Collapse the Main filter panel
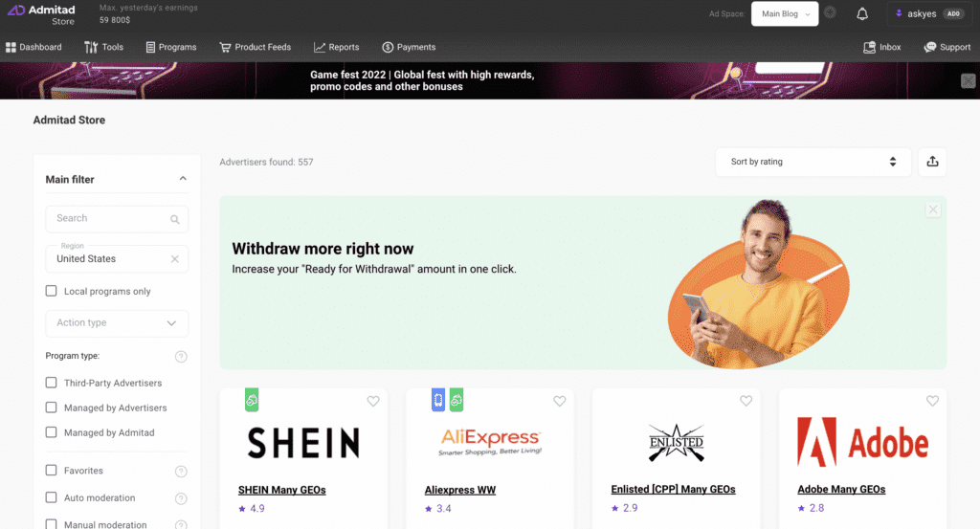The width and height of the screenshot is (980, 529). click(183, 179)
